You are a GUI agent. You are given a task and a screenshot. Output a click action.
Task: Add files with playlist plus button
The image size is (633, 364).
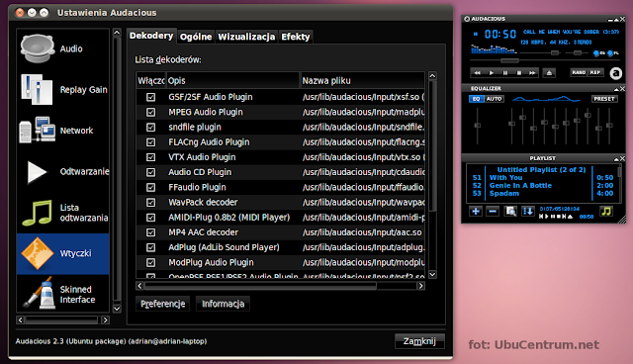[x=476, y=211]
